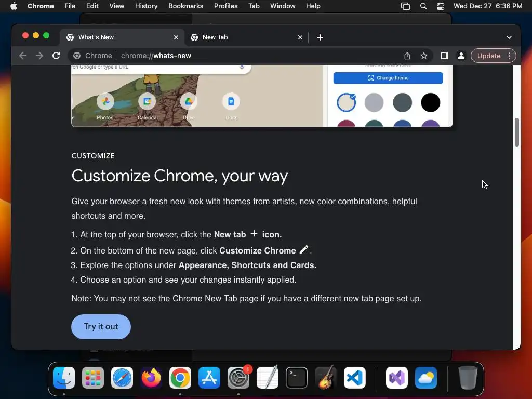Select the black theme swatch
Image resolution: width=532 pixels, height=399 pixels.
[431, 102]
